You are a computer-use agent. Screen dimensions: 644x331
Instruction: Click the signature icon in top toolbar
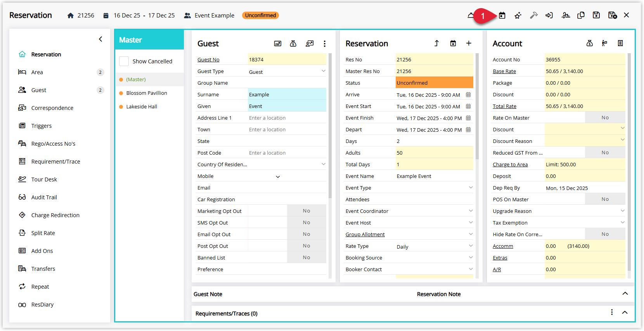566,16
